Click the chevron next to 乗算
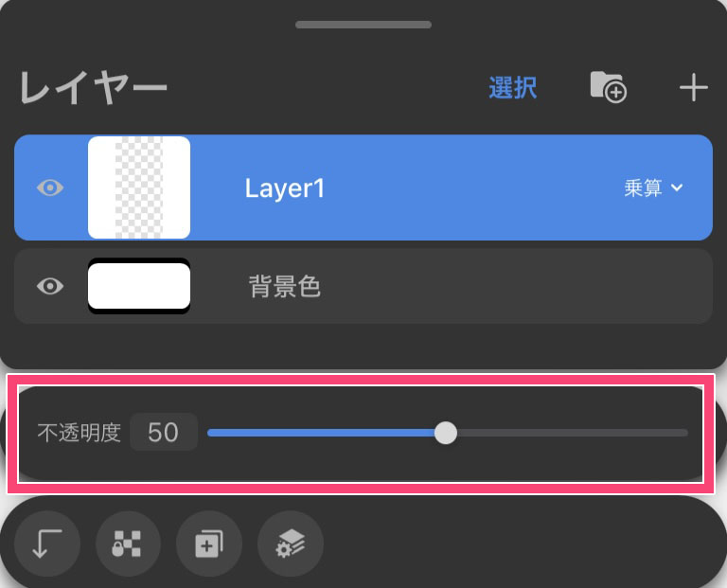 [677, 188]
